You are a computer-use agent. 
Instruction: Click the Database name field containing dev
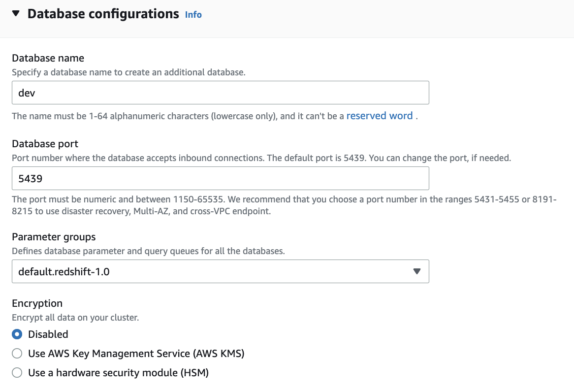click(220, 93)
